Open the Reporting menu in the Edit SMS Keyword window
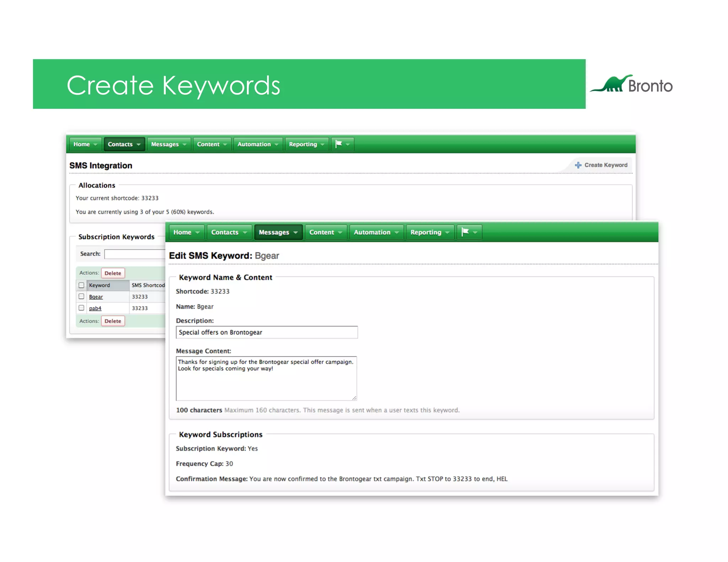728x562 pixels. [430, 232]
